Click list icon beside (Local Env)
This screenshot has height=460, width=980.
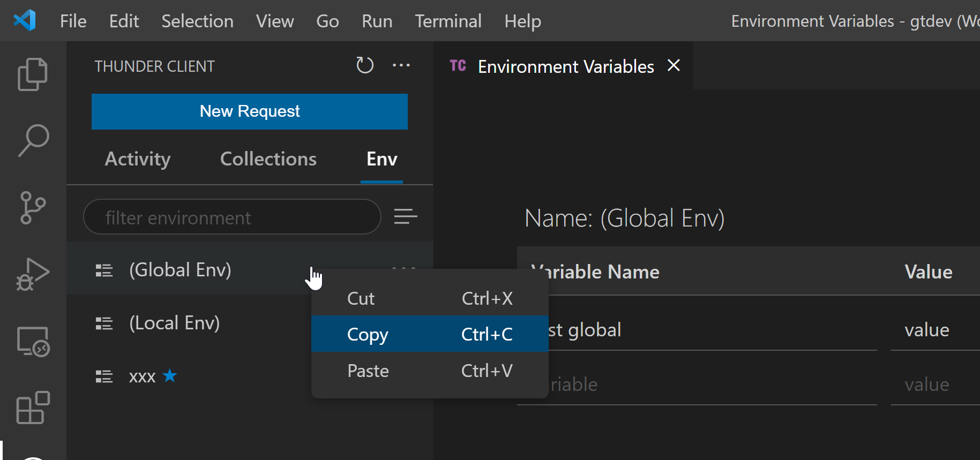(x=104, y=323)
